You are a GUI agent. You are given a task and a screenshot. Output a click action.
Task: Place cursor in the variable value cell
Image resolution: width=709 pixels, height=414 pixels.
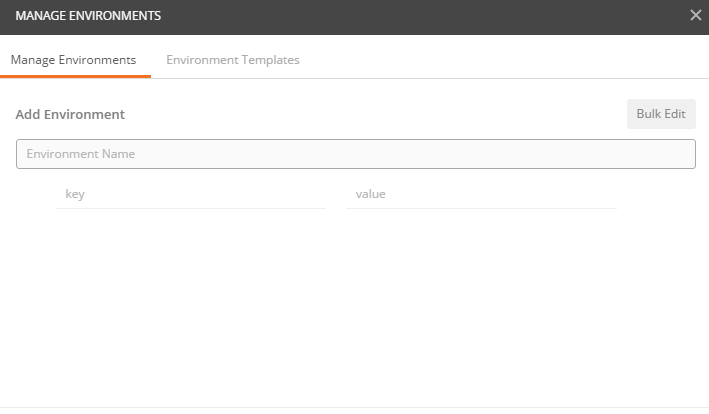coord(482,194)
